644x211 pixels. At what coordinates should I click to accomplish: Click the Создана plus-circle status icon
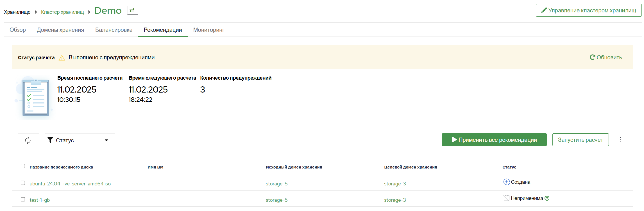506,182
